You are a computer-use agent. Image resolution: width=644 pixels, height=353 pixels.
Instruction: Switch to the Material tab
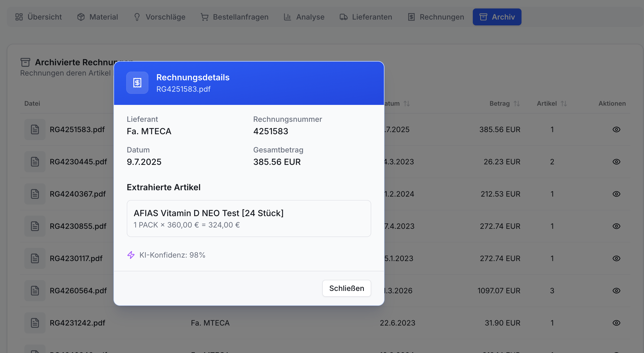[97, 17]
